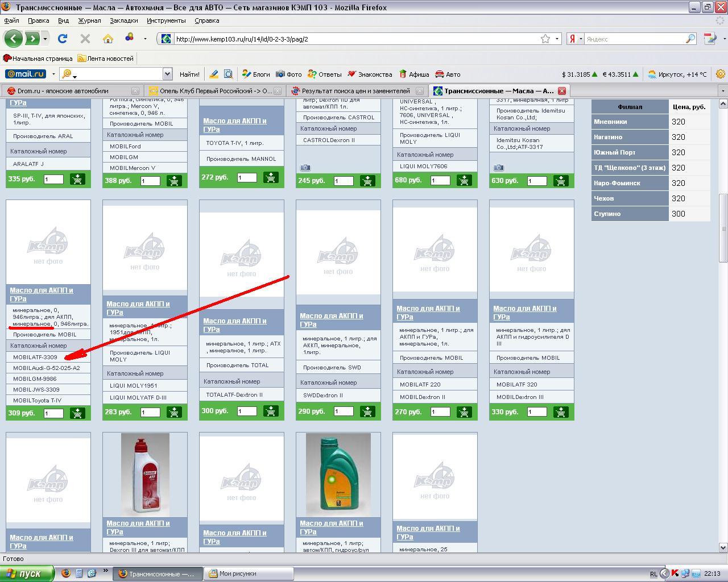This screenshot has width=728, height=582.
Task: Open the home page icon
Action: click(108, 39)
